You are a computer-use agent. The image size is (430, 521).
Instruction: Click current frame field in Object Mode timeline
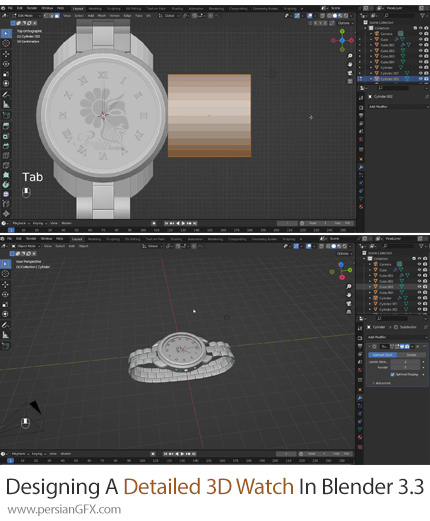(x=286, y=454)
